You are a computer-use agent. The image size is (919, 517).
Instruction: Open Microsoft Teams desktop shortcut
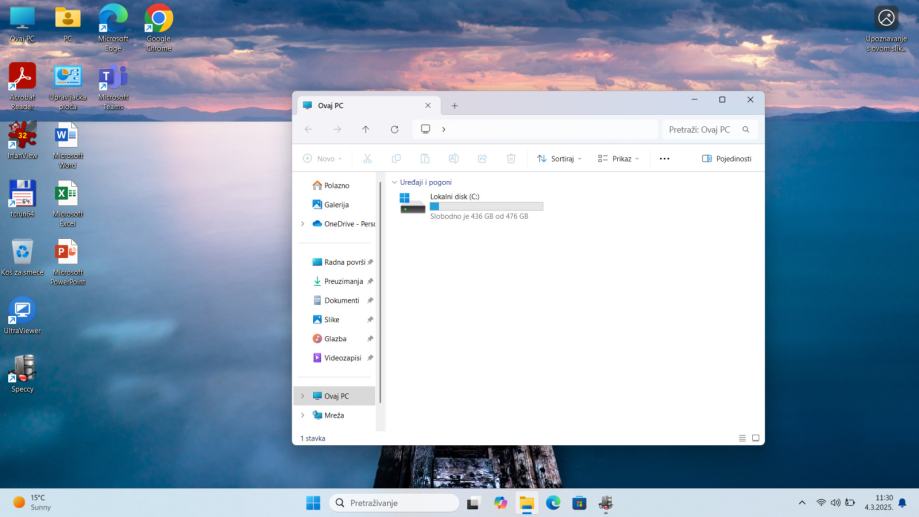pyautogui.click(x=113, y=87)
